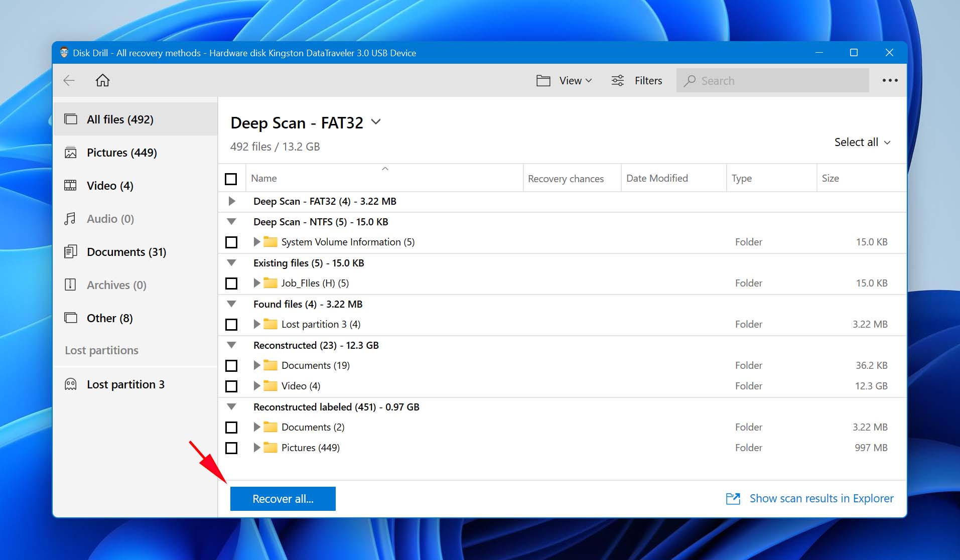Open the Select all dropdown
Image resolution: width=960 pixels, height=560 pixels.
coord(862,142)
